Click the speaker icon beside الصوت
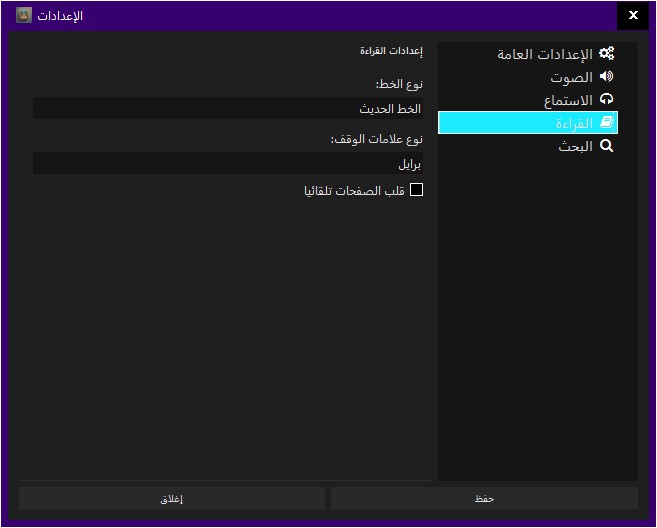657x528 pixels. pyautogui.click(x=606, y=76)
